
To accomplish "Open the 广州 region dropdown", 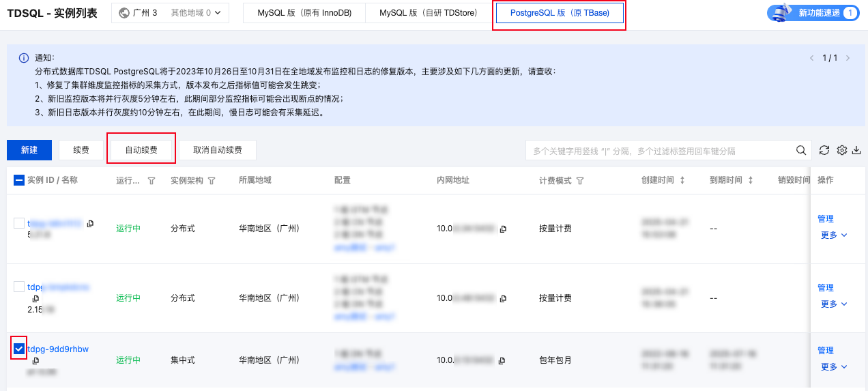I will coord(170,13).
